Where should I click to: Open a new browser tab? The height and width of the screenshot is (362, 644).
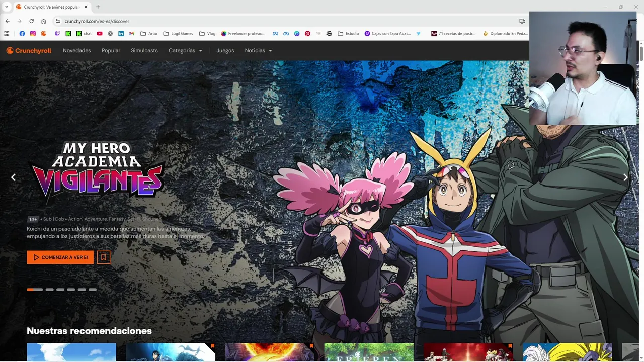tap(98, 7)
